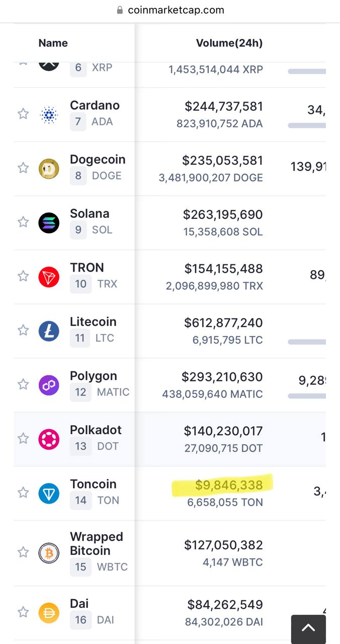The image size is (340, 644).
Task: Add Litecoin to watchlist via star
Action: [23, 330]
